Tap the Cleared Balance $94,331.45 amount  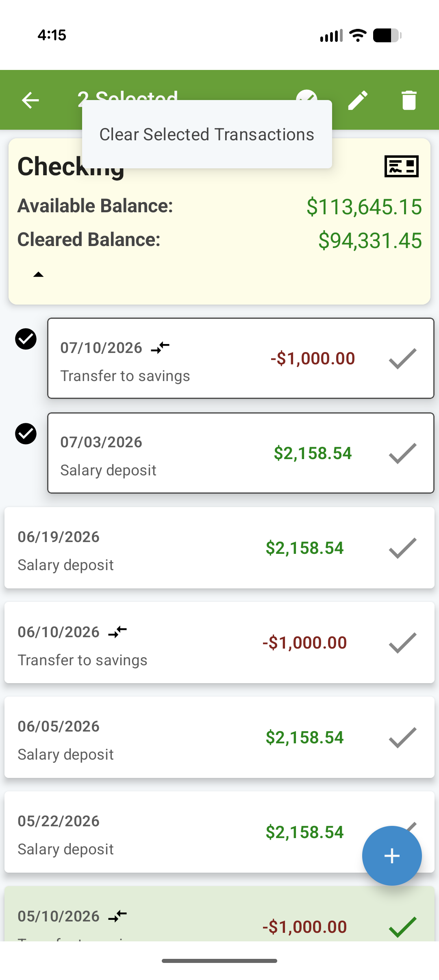pos(370,240)
